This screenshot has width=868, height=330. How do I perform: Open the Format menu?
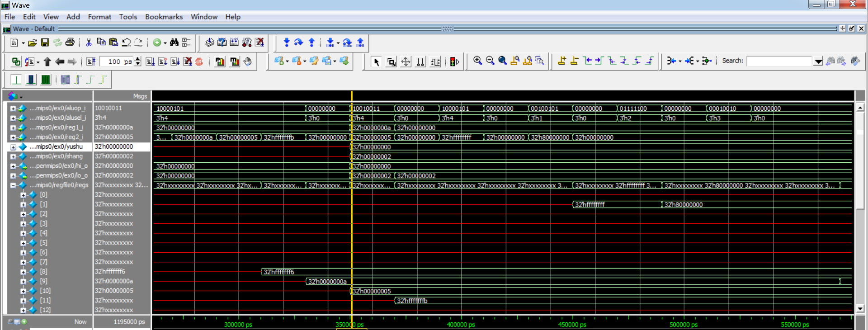(99, 17)
